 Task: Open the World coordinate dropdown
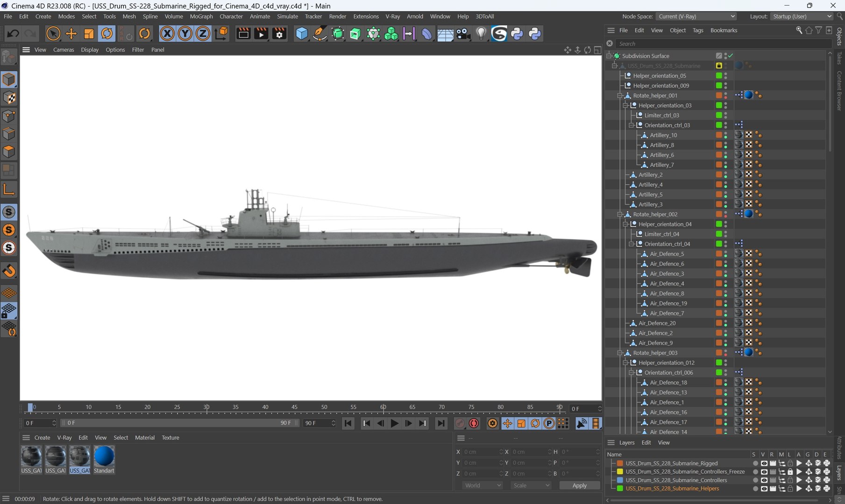point(483,485)
